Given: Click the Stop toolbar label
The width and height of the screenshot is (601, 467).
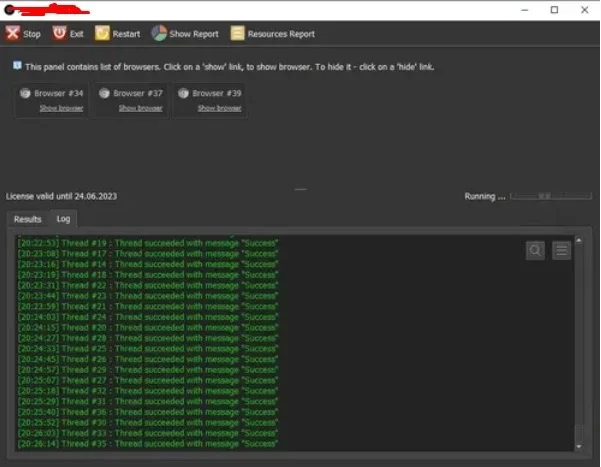Looking at the screenshot, I should pyautogui.click(x=32, y=34).
